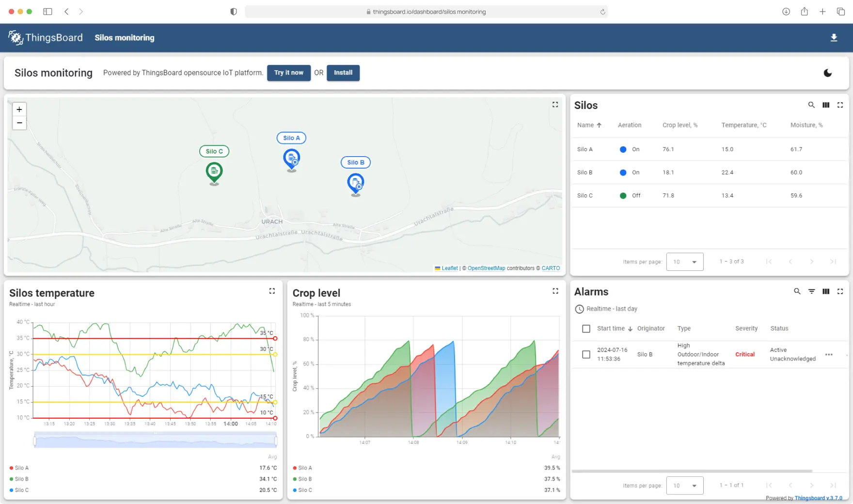
Task: Check the Silo B alarm row checkbox
Action: [586, 355]
